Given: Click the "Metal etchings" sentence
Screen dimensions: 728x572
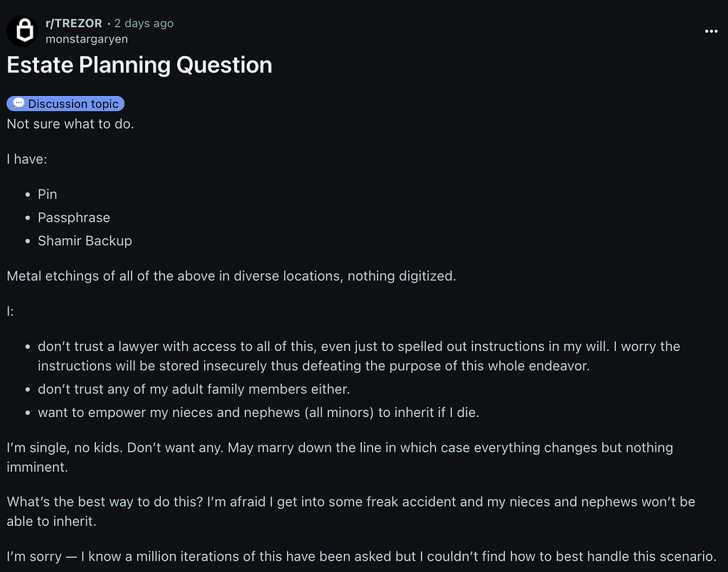Looking at the screenshot, I should coord(231,276).
